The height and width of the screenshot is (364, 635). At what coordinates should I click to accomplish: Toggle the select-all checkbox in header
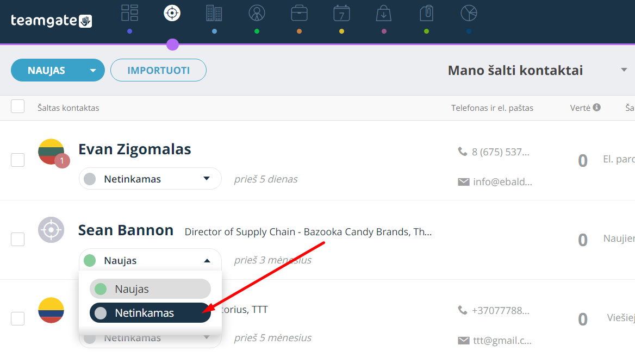[18, 106]
